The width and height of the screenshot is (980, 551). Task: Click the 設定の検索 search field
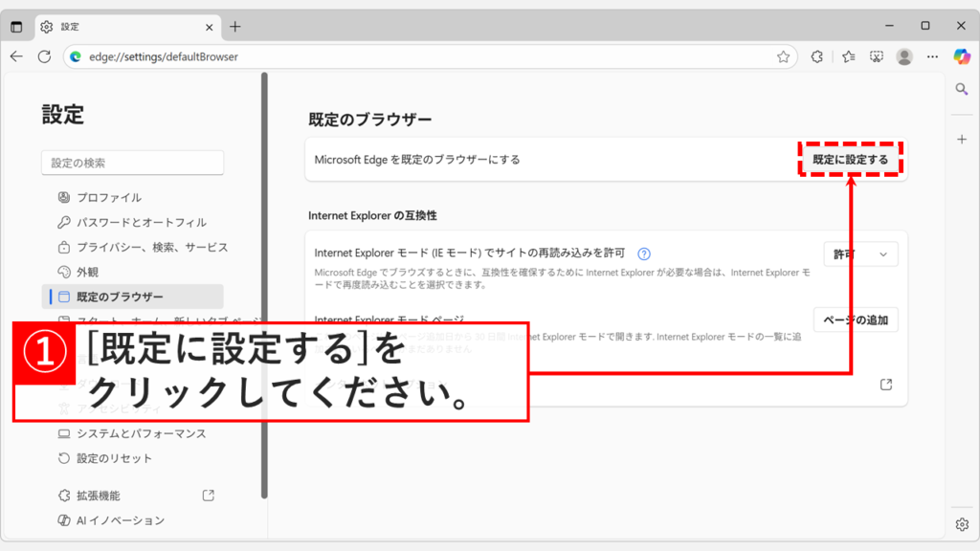tap(131, 163)
